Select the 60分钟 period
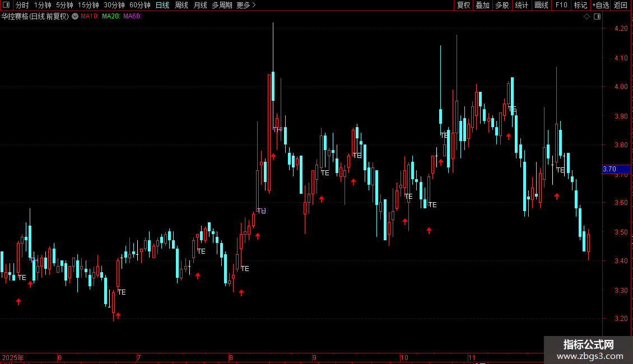Screen dimensions: 633x364 140,5
